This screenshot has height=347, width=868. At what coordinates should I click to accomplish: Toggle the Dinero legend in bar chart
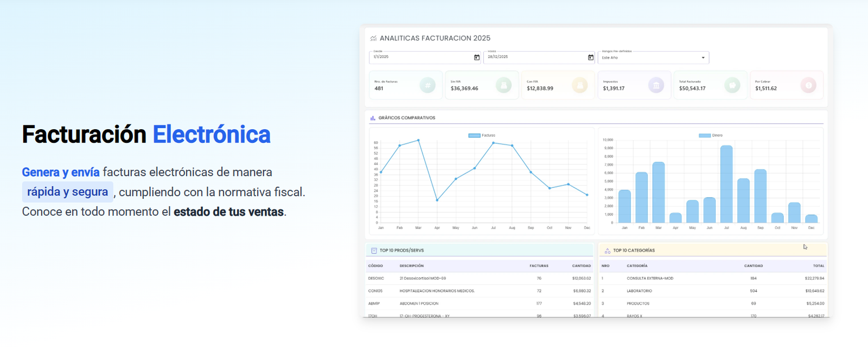(711, 135)
